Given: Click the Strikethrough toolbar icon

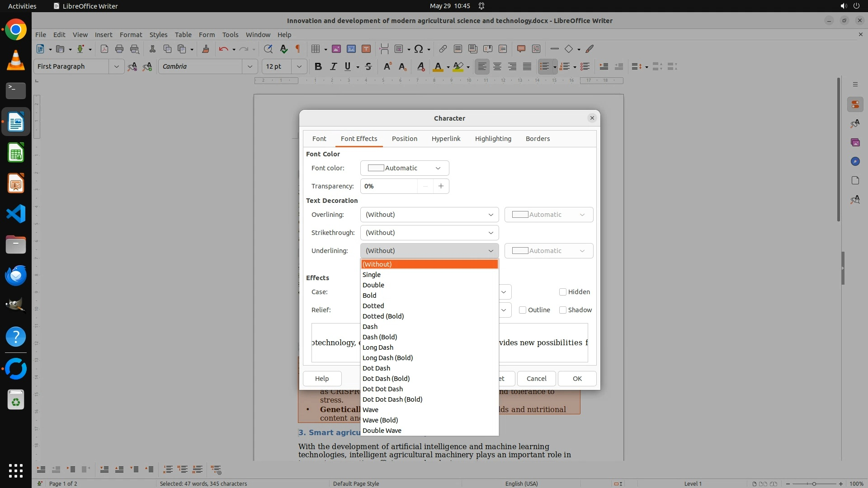Looking at the screenshot, I should (x=368, y=66).
